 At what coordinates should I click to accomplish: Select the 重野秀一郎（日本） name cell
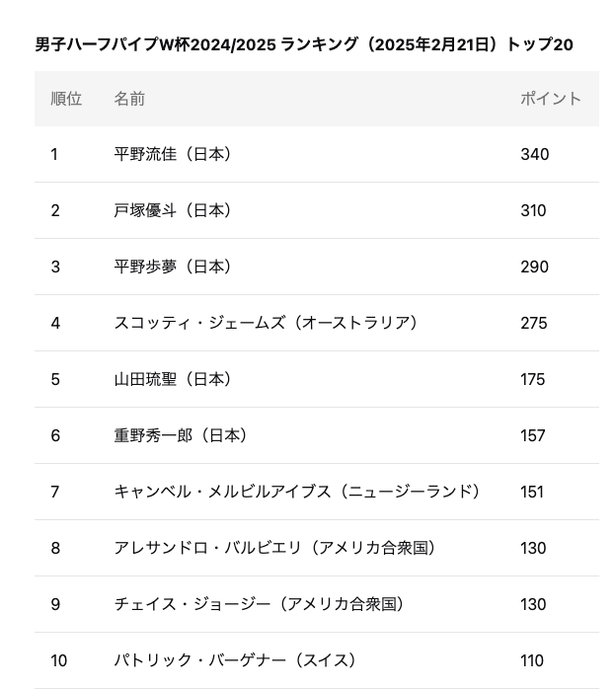tap(184, 435)
